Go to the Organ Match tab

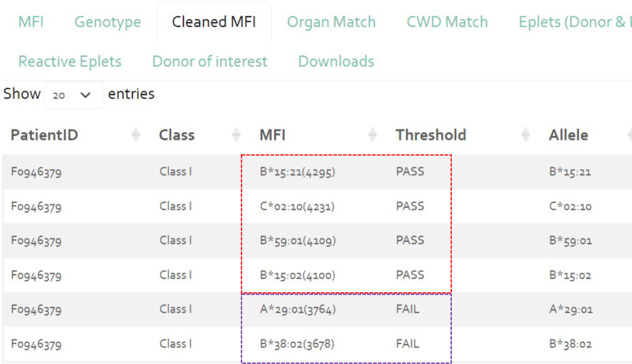tap(331, 22)
